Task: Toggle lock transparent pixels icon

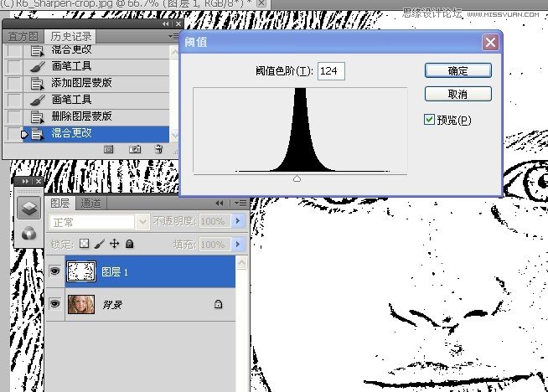Action: (x=85, y=244)
